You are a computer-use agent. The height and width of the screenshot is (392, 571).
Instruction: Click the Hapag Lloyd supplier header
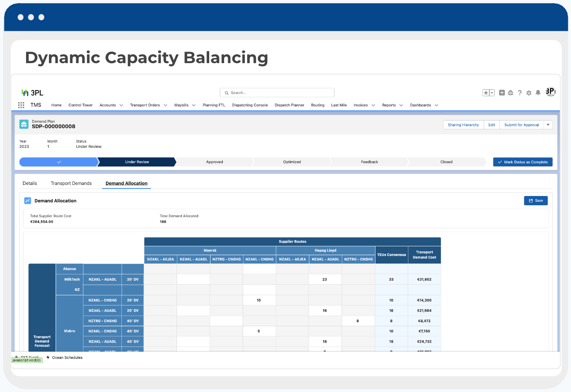click(x=326, y=250)
